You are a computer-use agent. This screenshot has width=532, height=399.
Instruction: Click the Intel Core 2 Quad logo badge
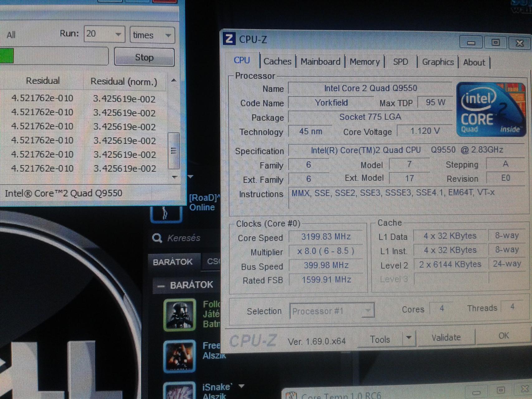491,109
